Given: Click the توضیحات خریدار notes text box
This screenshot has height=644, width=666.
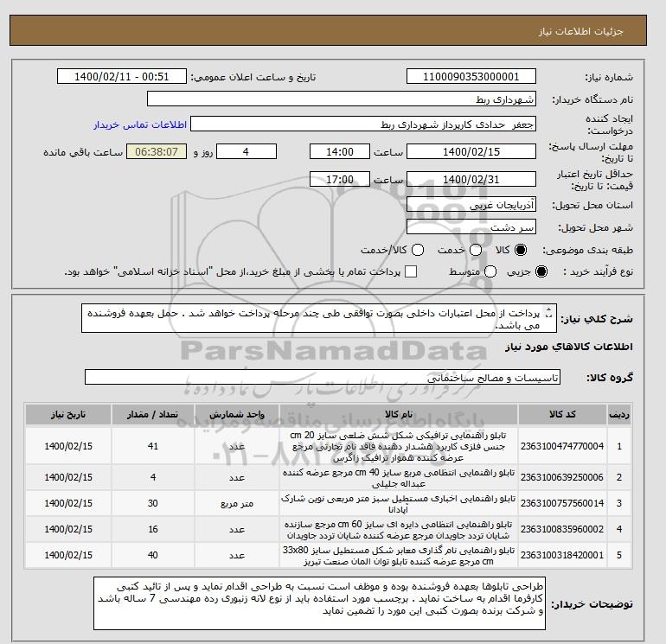Looking at the screenshot, I should pos(319,603).
